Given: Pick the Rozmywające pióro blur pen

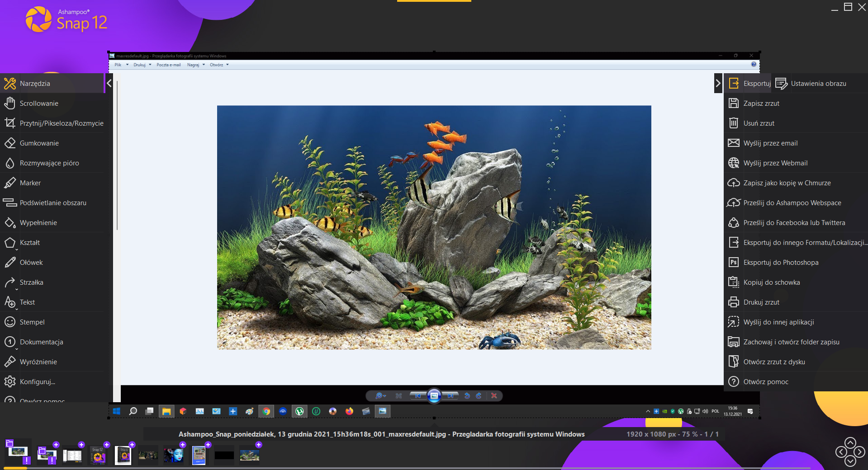Looking at the screenshot, I should click(52, 163).
